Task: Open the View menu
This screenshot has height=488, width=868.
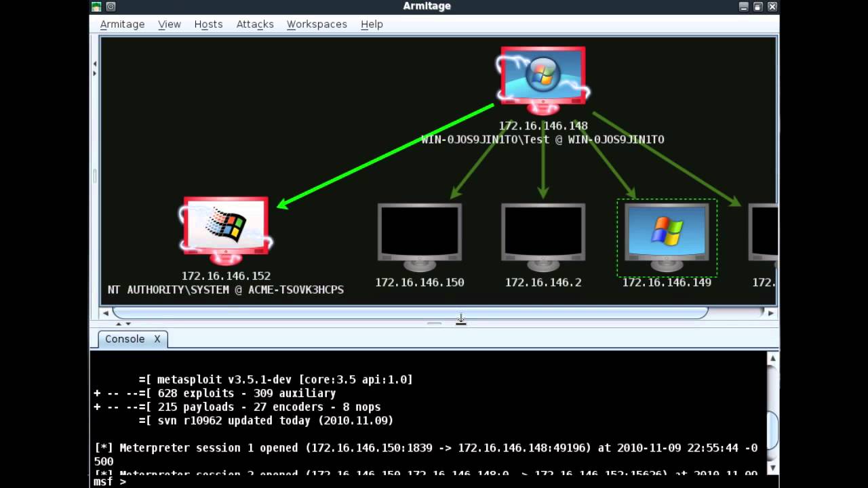Action: 170,24
